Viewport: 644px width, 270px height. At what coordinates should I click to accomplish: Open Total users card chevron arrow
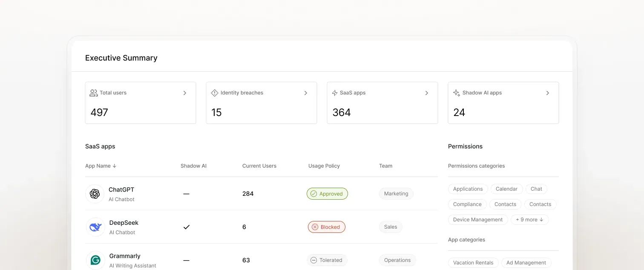tap(185, 93)
